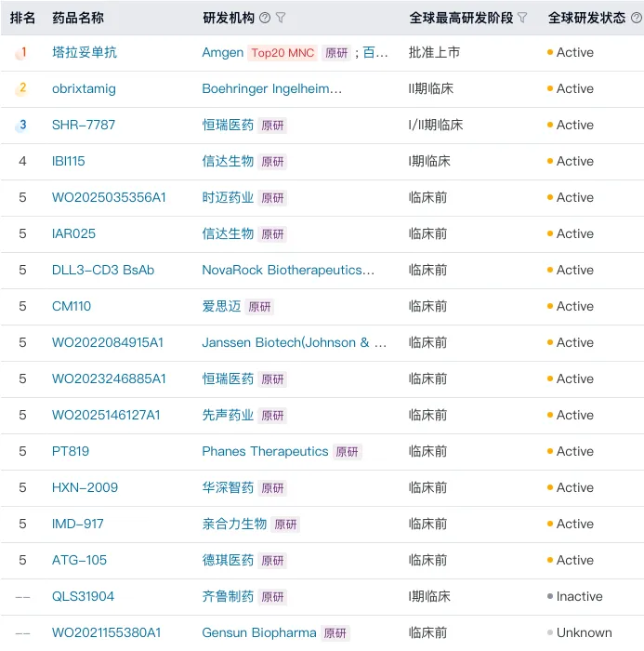Open the 塔拉妥单抗 drug link
This screenshot has width=644, height=651.
pyautogui.click(x=85, y=53)
